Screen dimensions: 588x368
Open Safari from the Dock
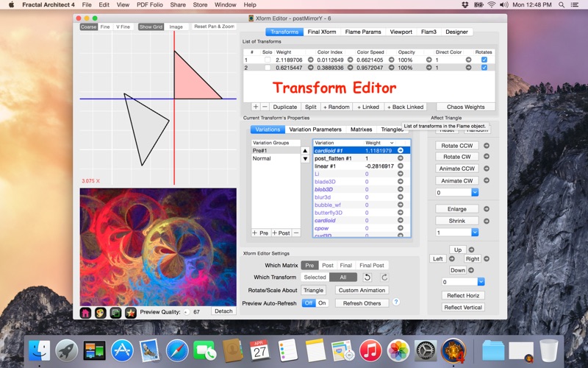(x=177, y=351)
